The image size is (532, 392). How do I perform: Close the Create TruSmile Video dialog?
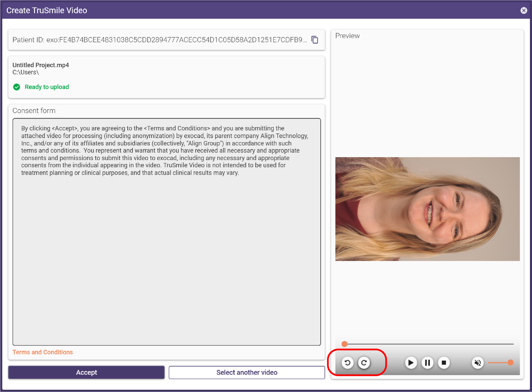524,11
